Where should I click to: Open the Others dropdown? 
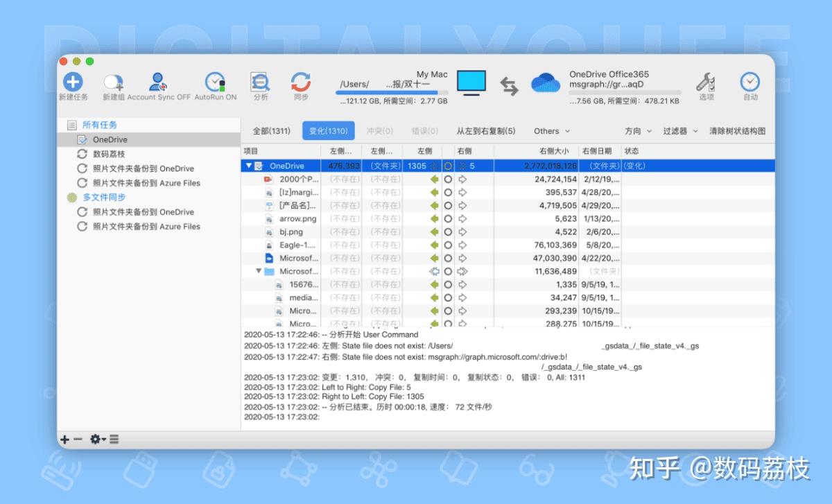552,131
